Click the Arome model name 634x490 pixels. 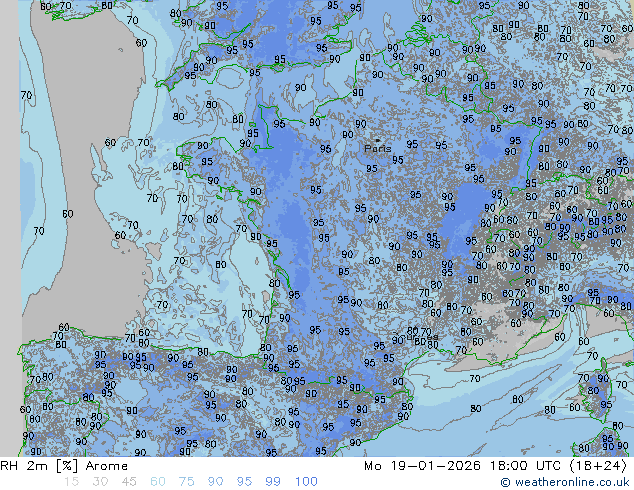[x=106, y=466]
